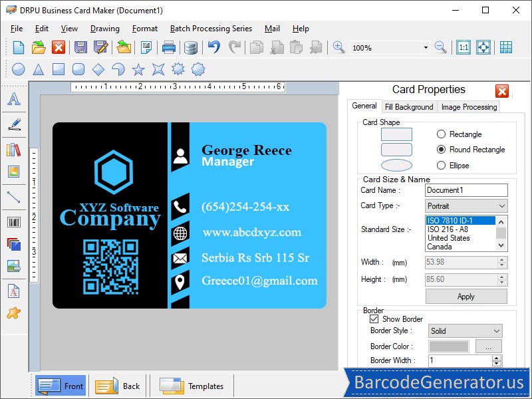
Task: Open the Mail menu
Action: coord(272,29)
